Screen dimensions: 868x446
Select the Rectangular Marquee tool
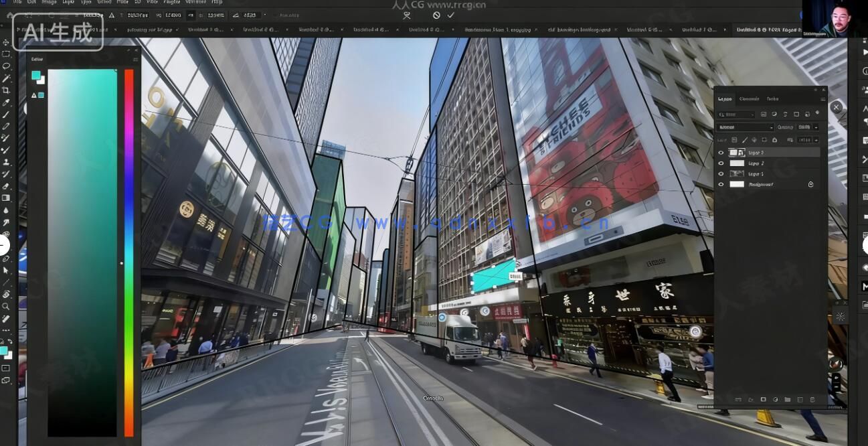(6, 54)
